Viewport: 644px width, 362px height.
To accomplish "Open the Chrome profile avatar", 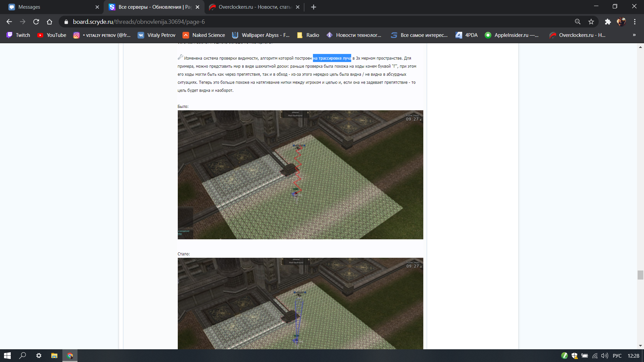I will (x=622, y=21).
